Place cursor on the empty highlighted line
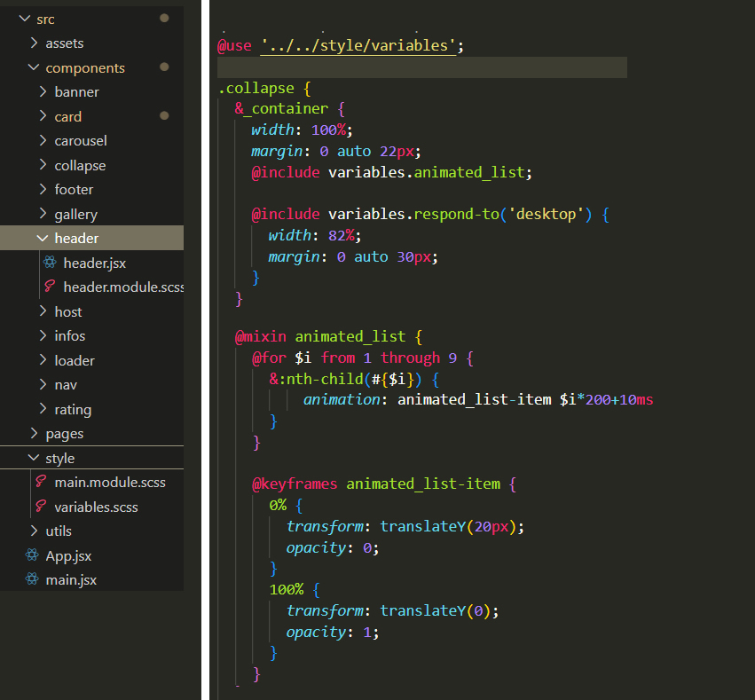The height and width of the screenshot is (700, 755). [x=421, y=67]
